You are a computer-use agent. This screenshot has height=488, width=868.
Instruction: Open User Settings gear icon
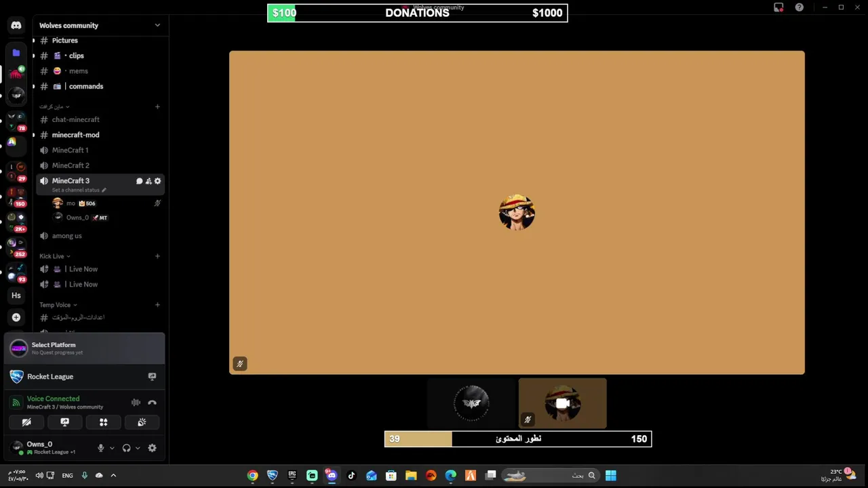click(x=152, y=448)
